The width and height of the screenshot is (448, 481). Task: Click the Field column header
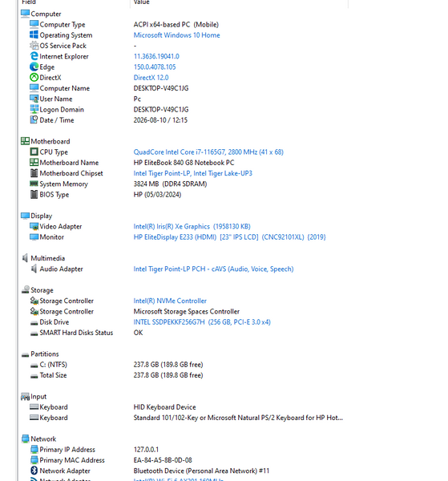click(x=29, y=2)
